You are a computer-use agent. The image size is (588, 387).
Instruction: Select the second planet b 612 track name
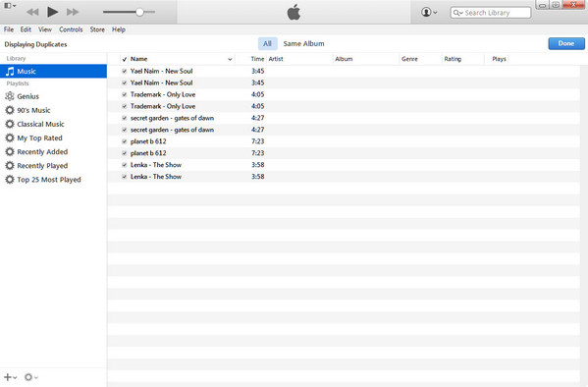[x=148, y=153]
